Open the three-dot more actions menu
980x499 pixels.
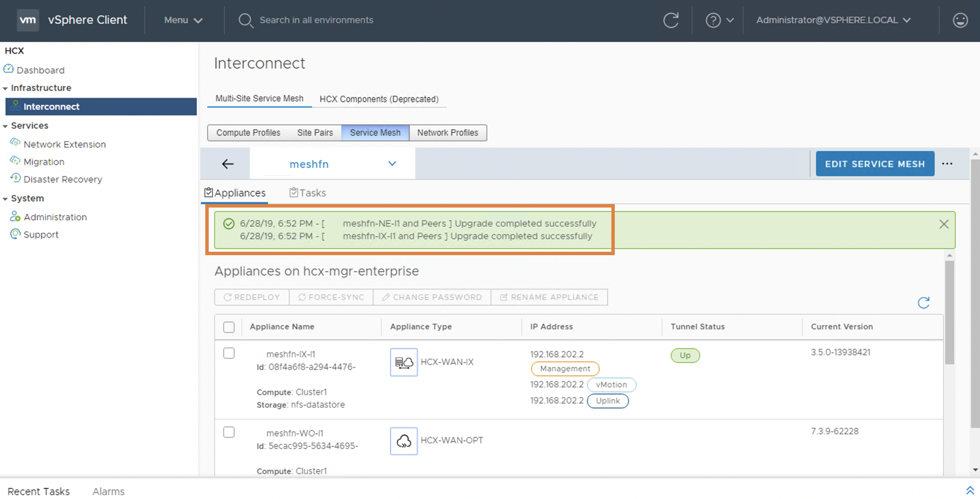click(947, 164)
